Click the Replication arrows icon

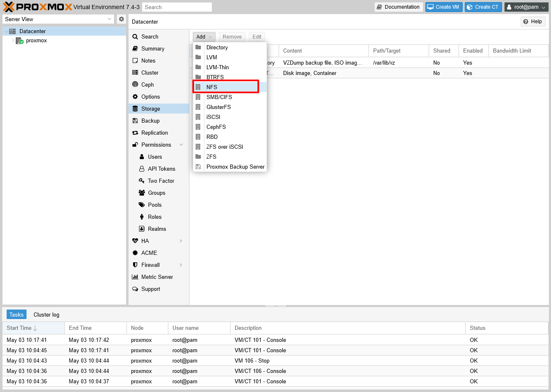135,133
